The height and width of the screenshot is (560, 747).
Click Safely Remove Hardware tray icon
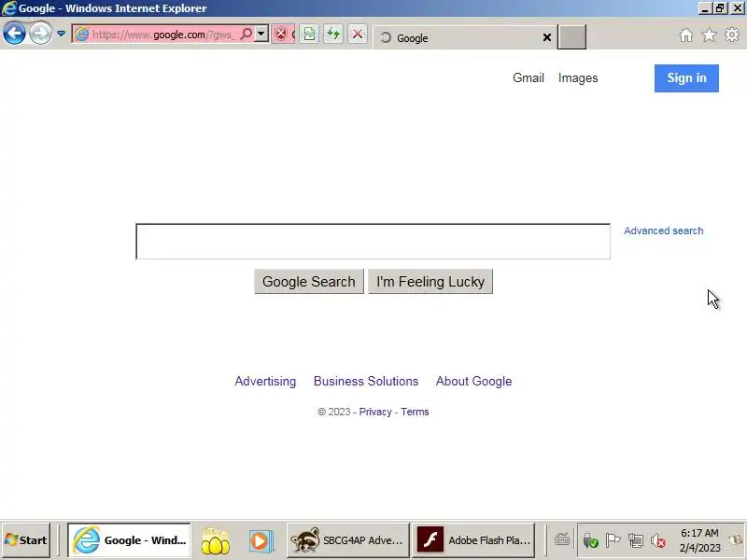pyautogui.click(x=590, y=540)
